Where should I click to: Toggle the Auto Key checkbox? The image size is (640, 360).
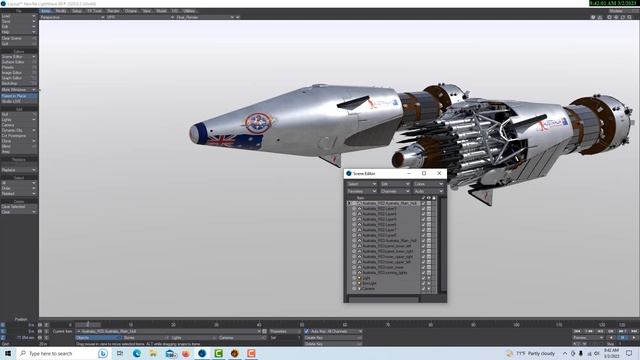tap(307, 331)
